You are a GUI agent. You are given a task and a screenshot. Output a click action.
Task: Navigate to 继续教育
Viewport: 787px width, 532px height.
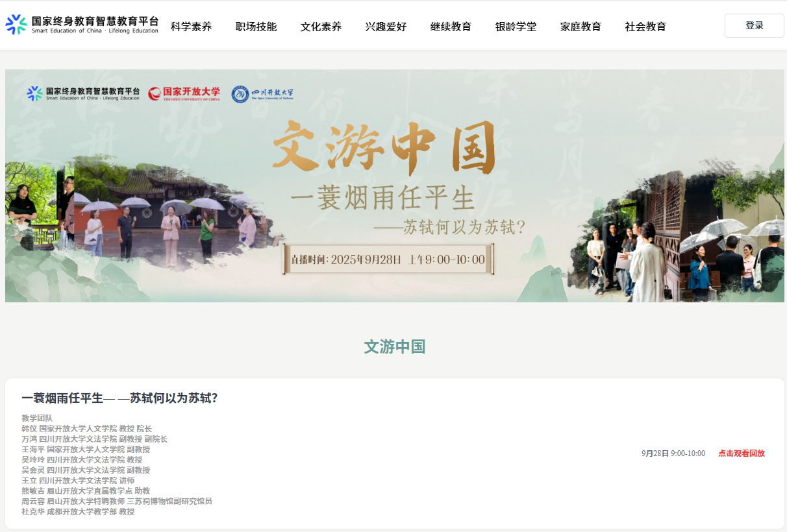(x=451, y=27)
